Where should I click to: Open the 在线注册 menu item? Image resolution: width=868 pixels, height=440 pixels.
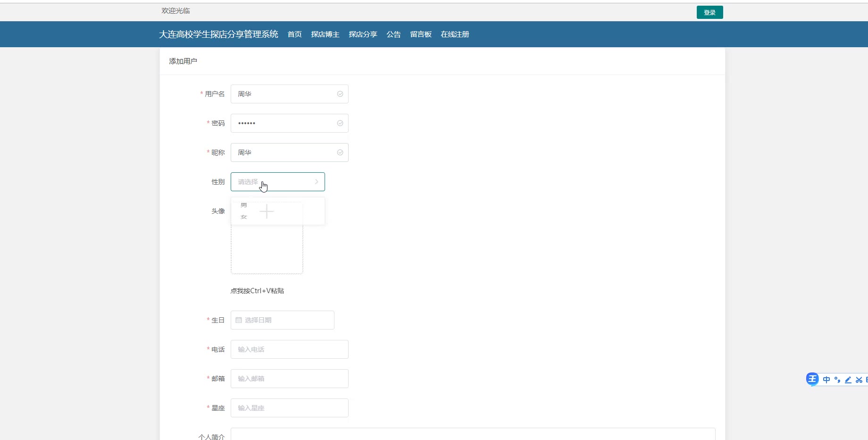coord(455,34)
